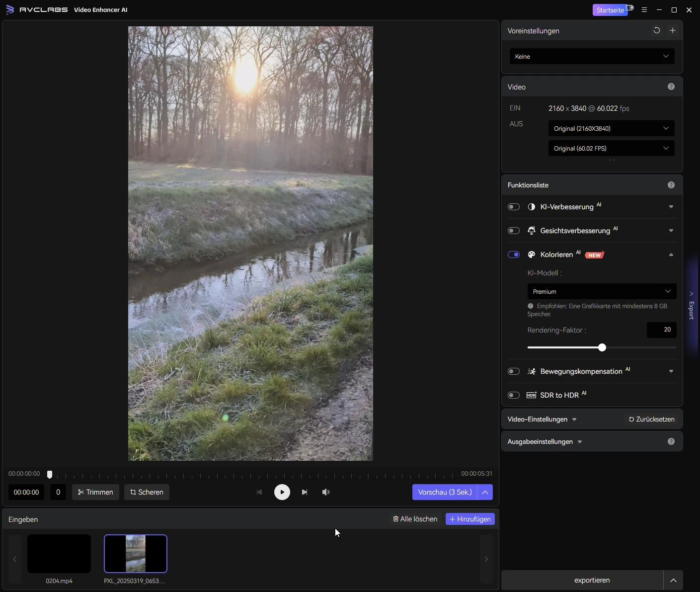Image resolution: width=700 pixels, height=592 pixels.
Task: Enable the SDR to HDR toggle
Action: coord(514,395)
